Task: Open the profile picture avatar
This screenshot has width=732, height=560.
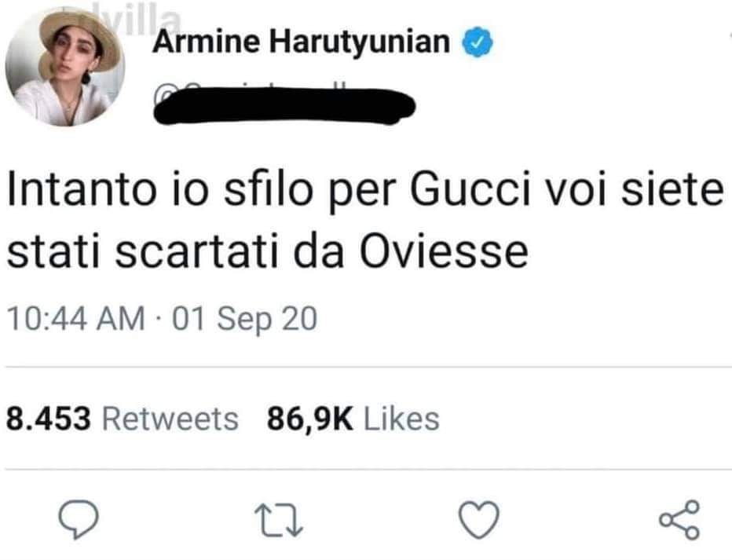Action: tap(66, 68)
